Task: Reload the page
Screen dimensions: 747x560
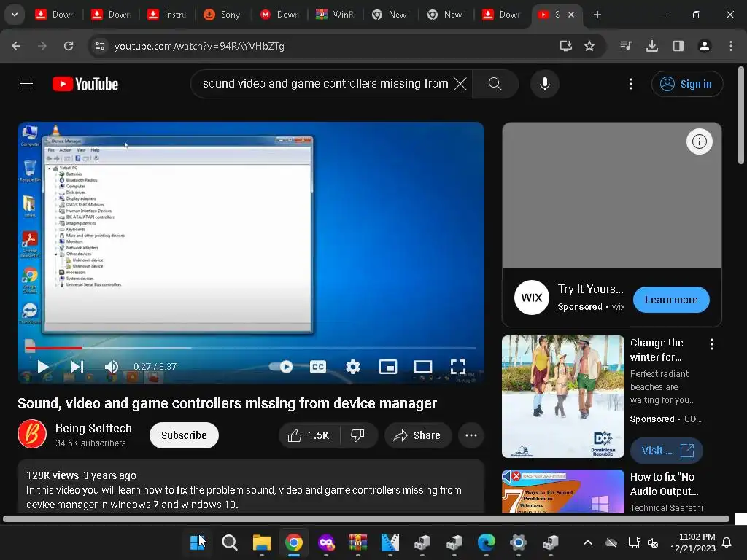Action: (69, 46)
